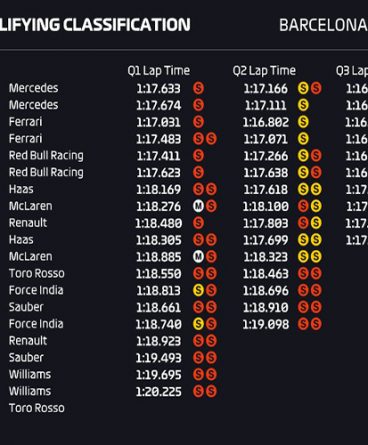Click the red tyre icon beside 1:17.633
Image resolution: width=368 pixels, height=445 pixels.
tap(198, 88)
